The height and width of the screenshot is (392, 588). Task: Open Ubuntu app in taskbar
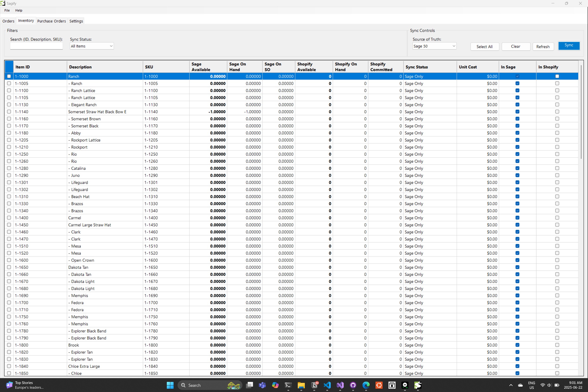click(379, 385)
